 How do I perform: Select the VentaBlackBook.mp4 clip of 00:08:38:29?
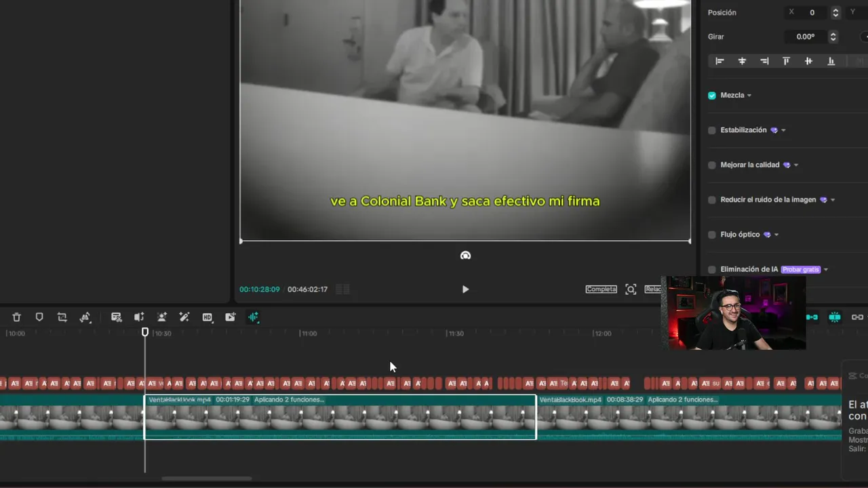pyautogui.click(x=689, y=417)
